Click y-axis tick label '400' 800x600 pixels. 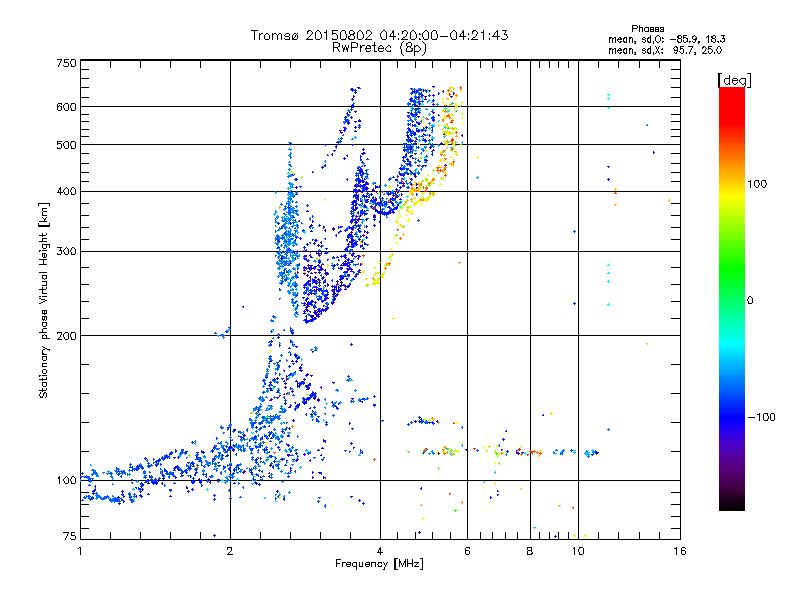66,192
